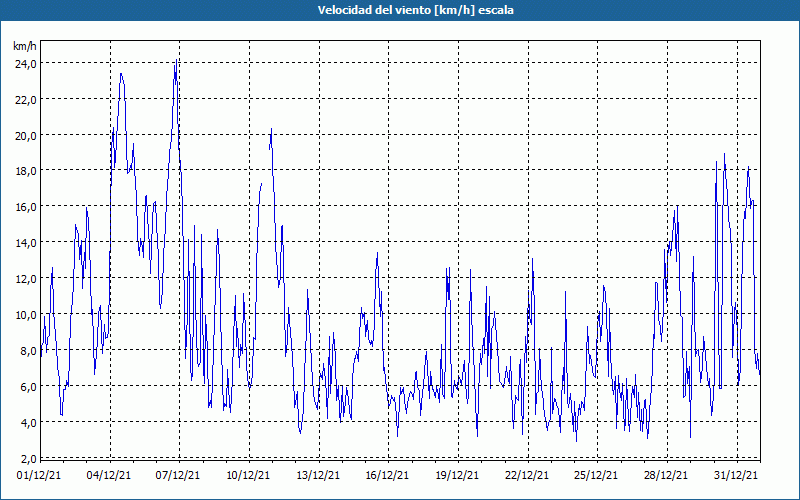Screen dimensions: 800x500
Task: Click the 12,0 y-axis value
Action: [26, 279]
